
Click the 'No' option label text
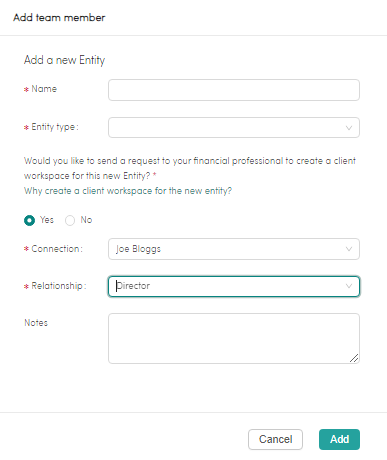pyautogui.click(x=86, y=220)
